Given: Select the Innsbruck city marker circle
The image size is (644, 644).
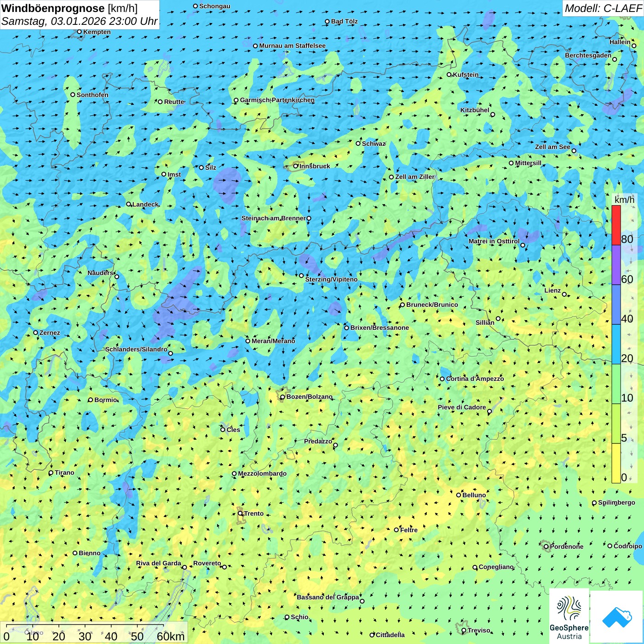Looking at the screenshot, I should point(296,166).
